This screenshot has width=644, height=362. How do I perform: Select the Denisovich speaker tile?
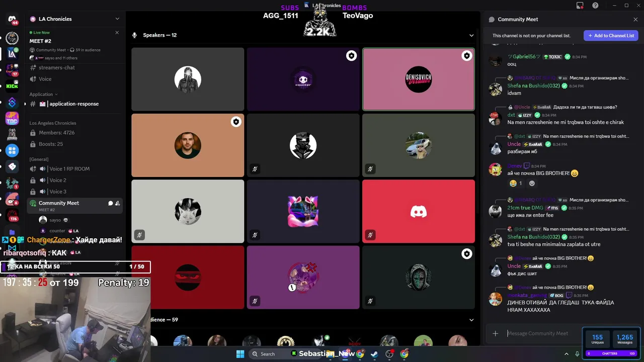point(419,79)
